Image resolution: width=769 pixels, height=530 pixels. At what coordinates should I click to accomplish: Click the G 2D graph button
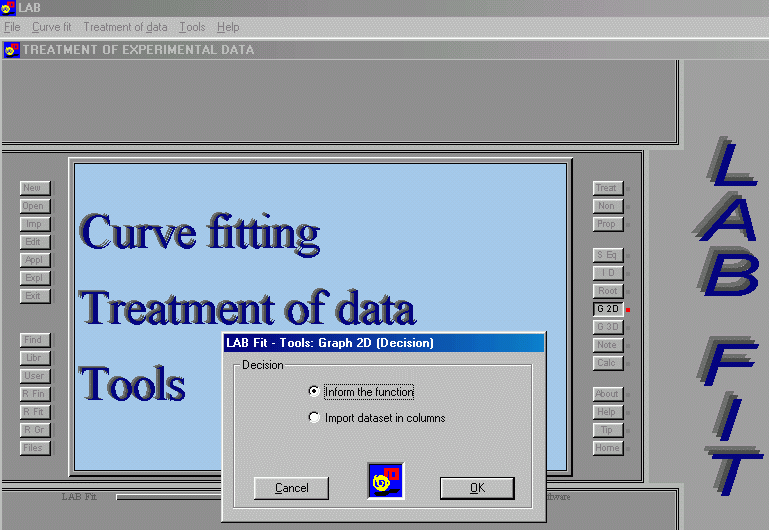coord(608,309)
